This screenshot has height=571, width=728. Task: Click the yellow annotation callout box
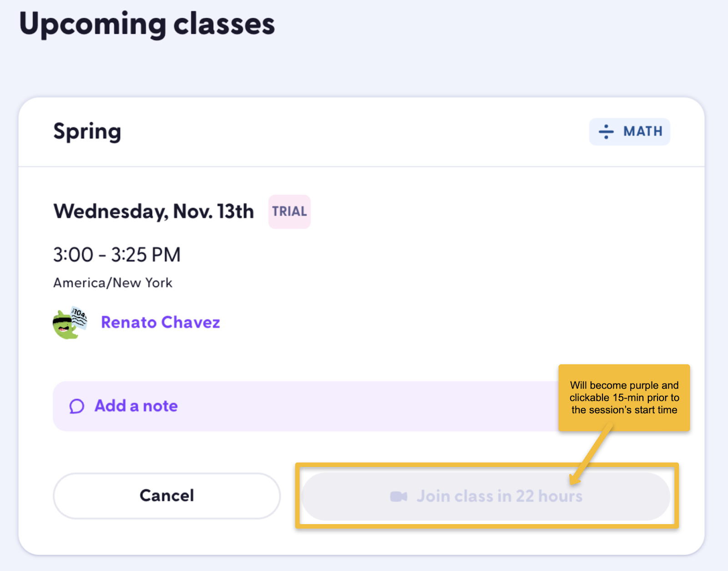point(624,397)
